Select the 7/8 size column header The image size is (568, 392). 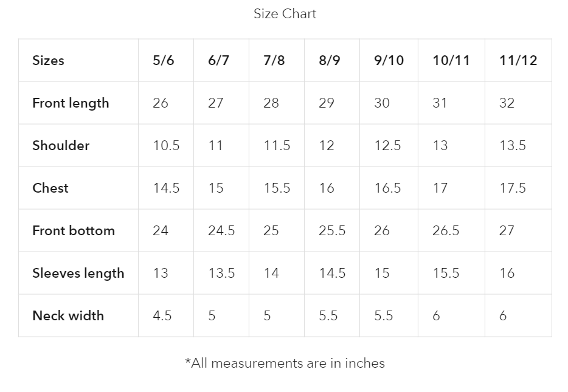[274, 61]
